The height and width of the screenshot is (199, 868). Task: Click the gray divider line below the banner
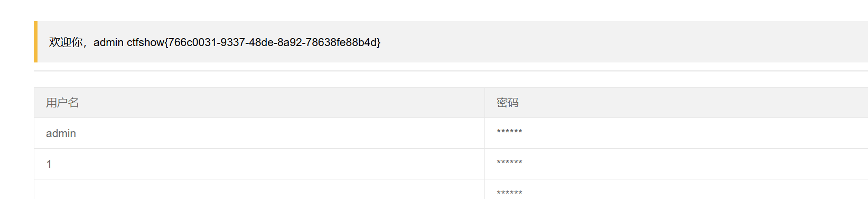click(451, 71)
